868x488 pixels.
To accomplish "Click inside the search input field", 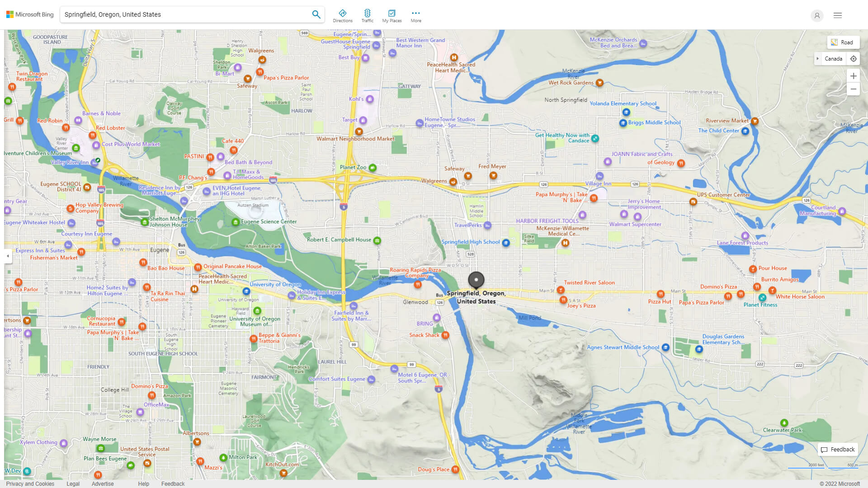I will tap(181, 14).
